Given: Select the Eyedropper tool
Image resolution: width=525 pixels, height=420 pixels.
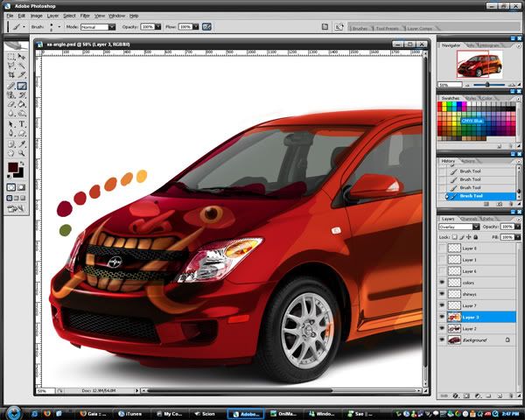Looking at the screenshot, I should [x=22, y=144].
